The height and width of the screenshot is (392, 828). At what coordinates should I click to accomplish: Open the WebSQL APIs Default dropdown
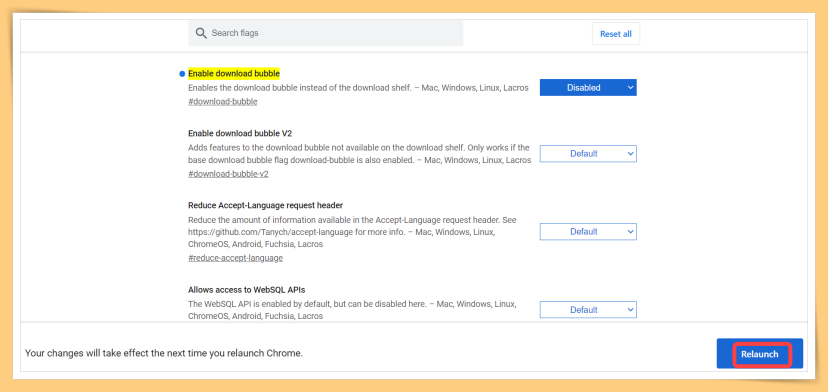[588, 310]
